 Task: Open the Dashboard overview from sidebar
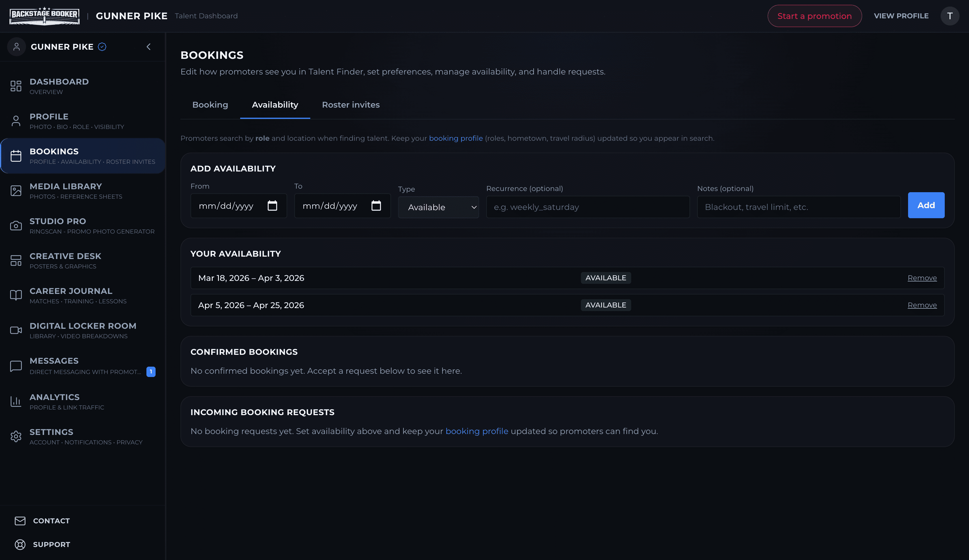pyautogui.click(x=16, y=86)
